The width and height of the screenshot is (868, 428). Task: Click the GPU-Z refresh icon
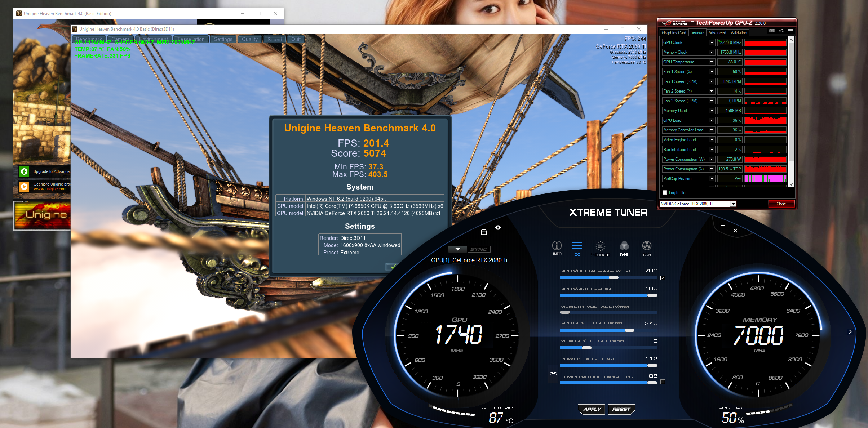(x=781, y=31)
